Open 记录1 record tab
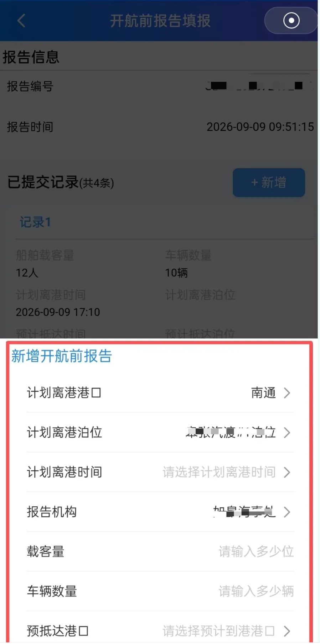 pyautogui.click(x=35, y=222)
